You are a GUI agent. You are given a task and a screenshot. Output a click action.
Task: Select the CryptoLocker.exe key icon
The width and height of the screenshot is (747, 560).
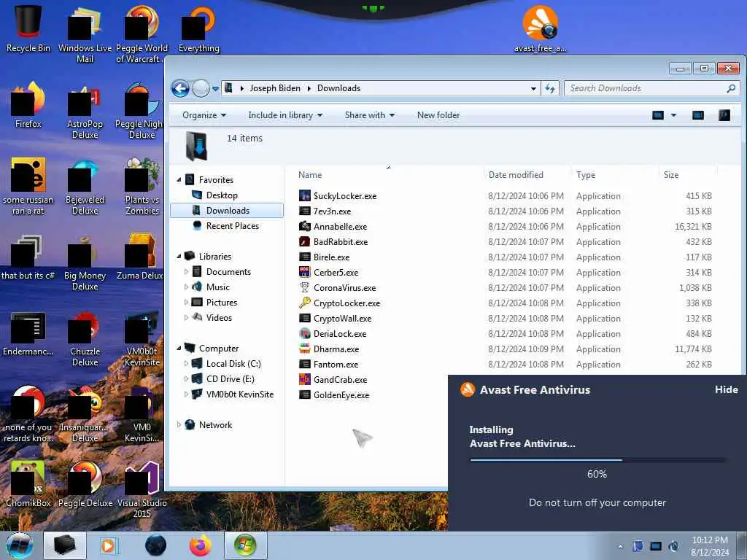click(304, 303)
